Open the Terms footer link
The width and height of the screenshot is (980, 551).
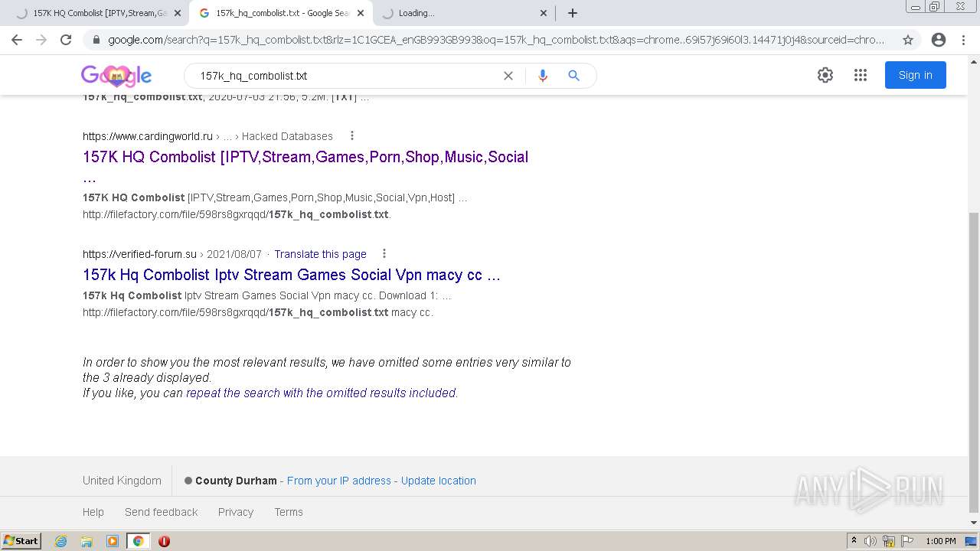click(289, 512)
